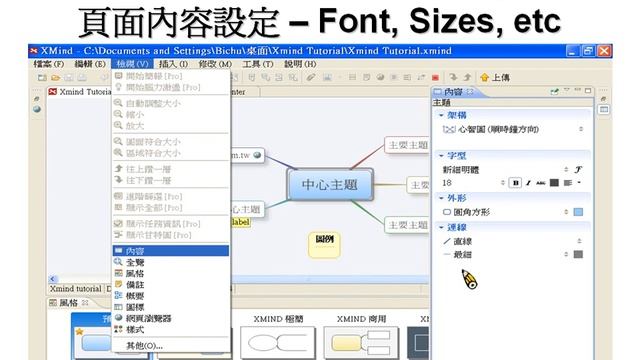Switch to the Xmind Tutorial editor tab

click(x=80, y=92)
